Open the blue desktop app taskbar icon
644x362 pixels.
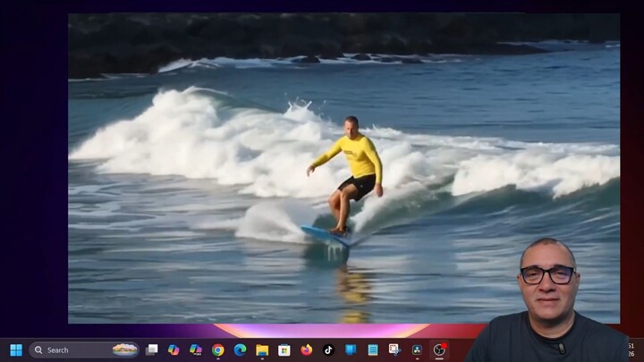(351, 349)
